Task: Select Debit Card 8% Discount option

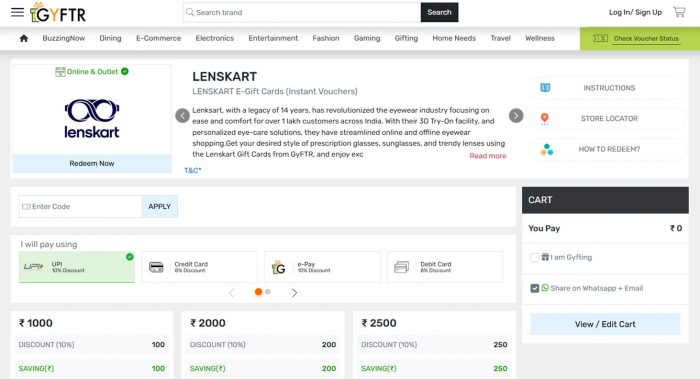Action: pos(445,267)
